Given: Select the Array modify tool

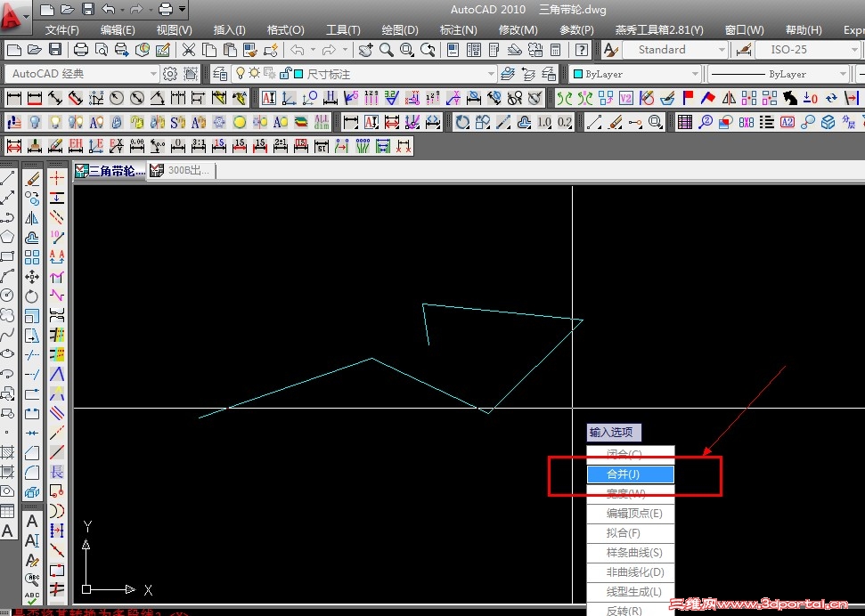Looking at the screenshot, I should click(x=32, y=257).
